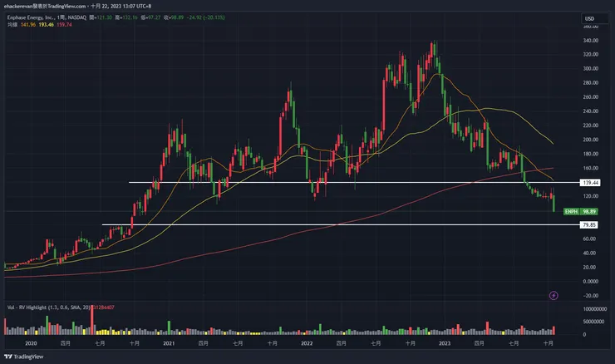Click the 2023 label on time axis
This screenshot has height=364, width=615.
pyautogui.click(x=445, y=343)
